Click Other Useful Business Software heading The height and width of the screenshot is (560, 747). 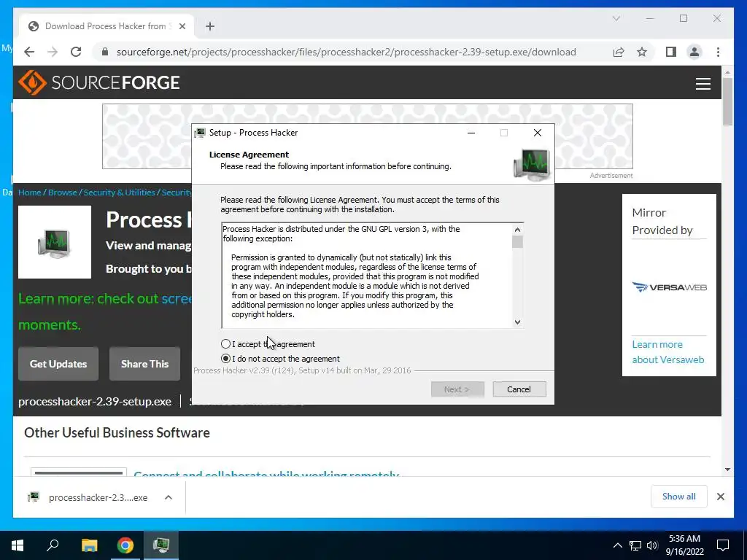117,432
